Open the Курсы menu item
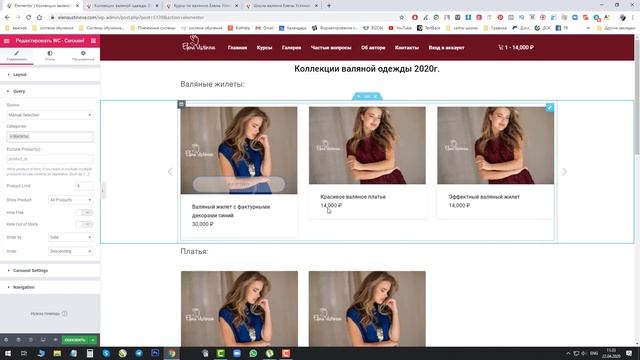The height and width of the screenshot is (360, 640). [264, 48]
